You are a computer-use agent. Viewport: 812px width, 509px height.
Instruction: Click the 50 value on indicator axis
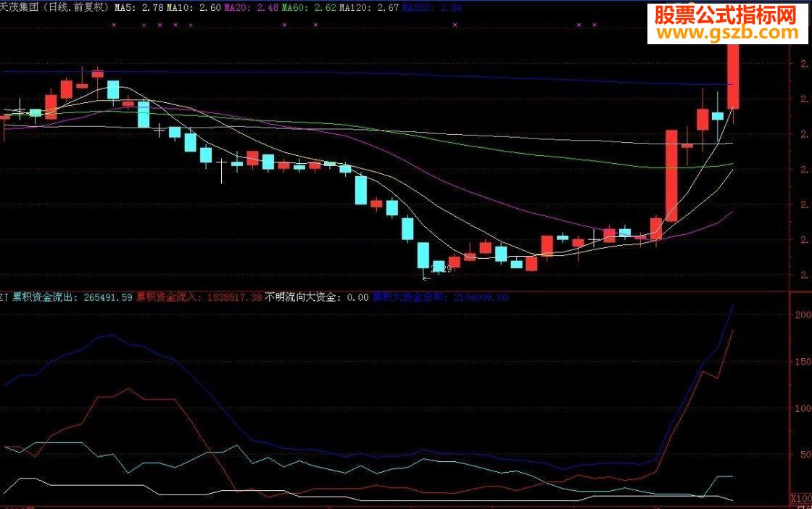pyautogui.click(x=805, y=455)
